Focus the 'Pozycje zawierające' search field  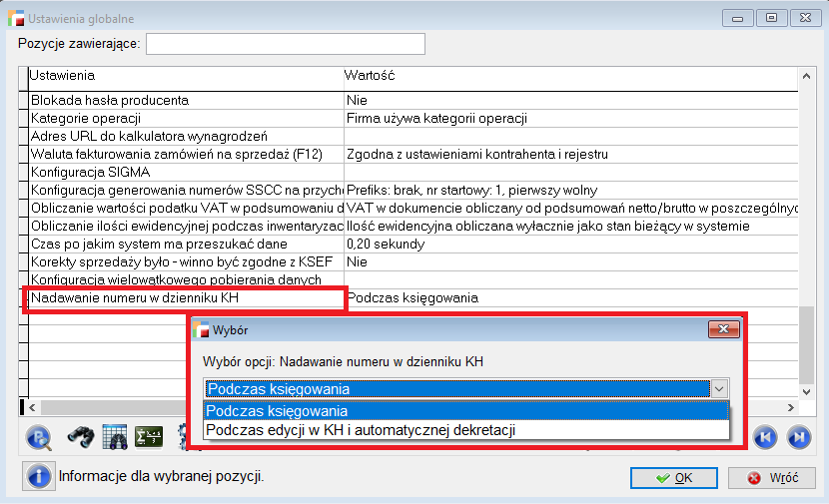286,43
